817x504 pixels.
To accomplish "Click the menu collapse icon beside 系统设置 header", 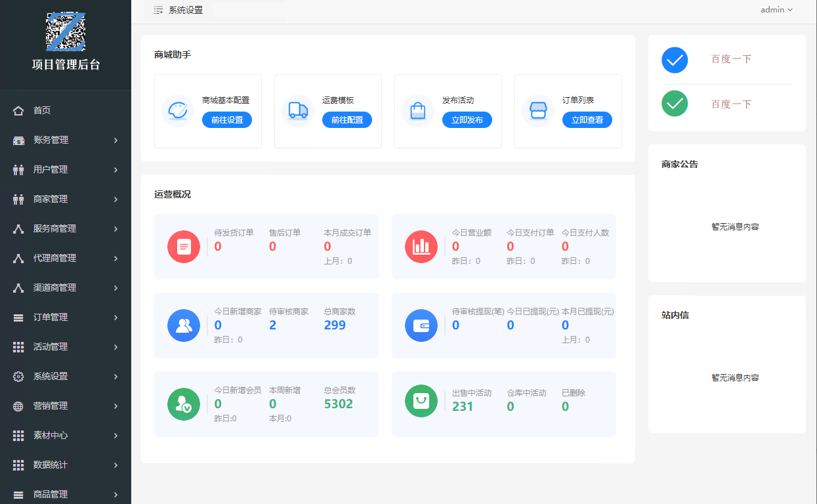I will point(158,10).
